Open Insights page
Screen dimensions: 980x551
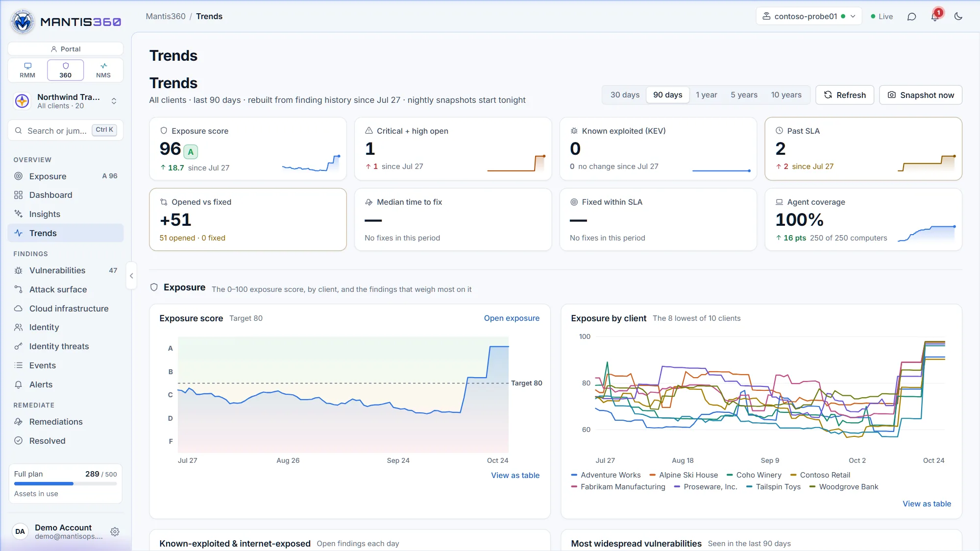(66, 214)
